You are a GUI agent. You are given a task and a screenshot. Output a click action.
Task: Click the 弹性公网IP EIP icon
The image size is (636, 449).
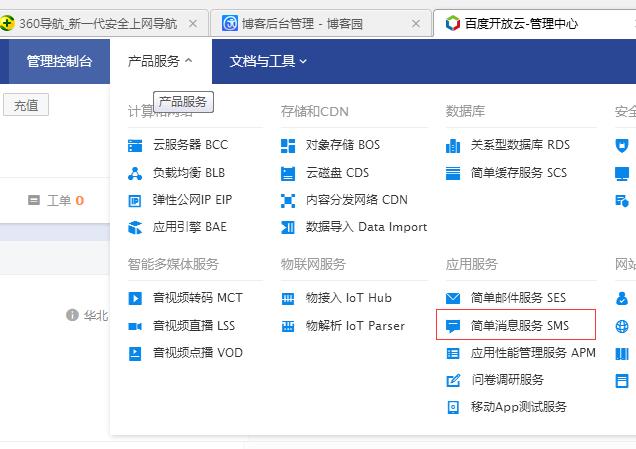pyautogui.click(x=135, y=201)
